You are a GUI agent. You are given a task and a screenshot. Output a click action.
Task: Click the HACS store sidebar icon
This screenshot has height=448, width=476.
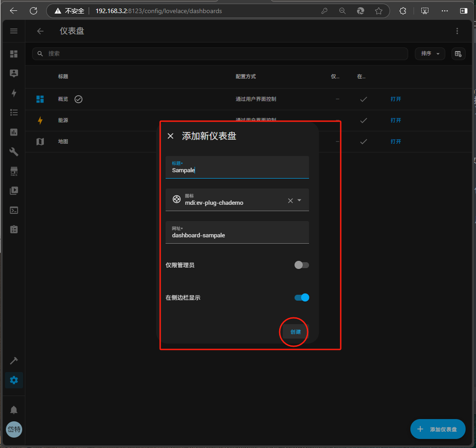(14, 171)
